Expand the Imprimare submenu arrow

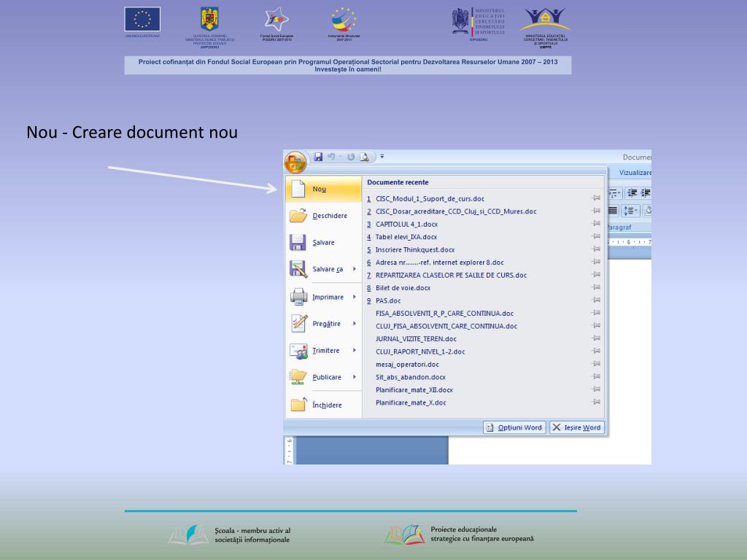[355, 297]
